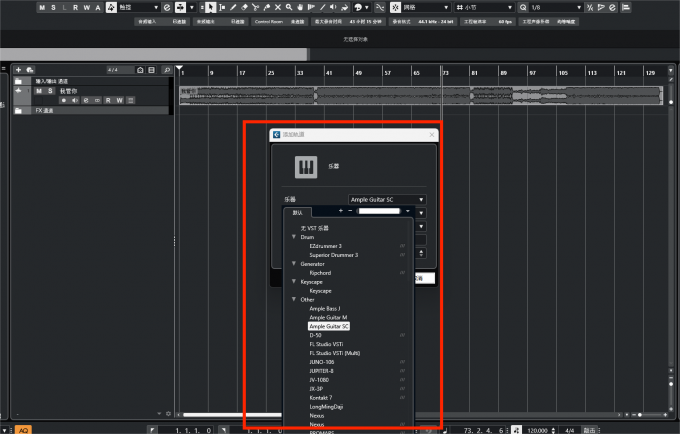Screen dimensions: 680x434
Task: Click the metronome click icon in transport
Action: [x=517, y=430]
